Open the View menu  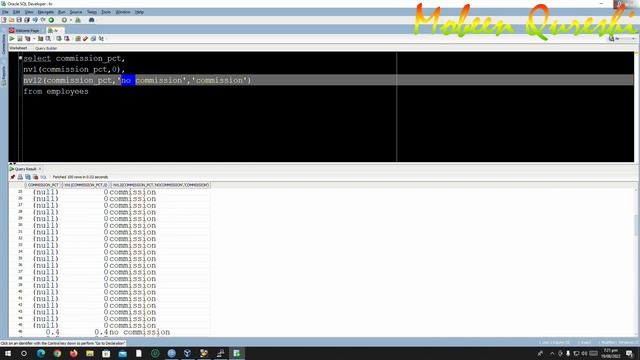(x=29, y=12)
